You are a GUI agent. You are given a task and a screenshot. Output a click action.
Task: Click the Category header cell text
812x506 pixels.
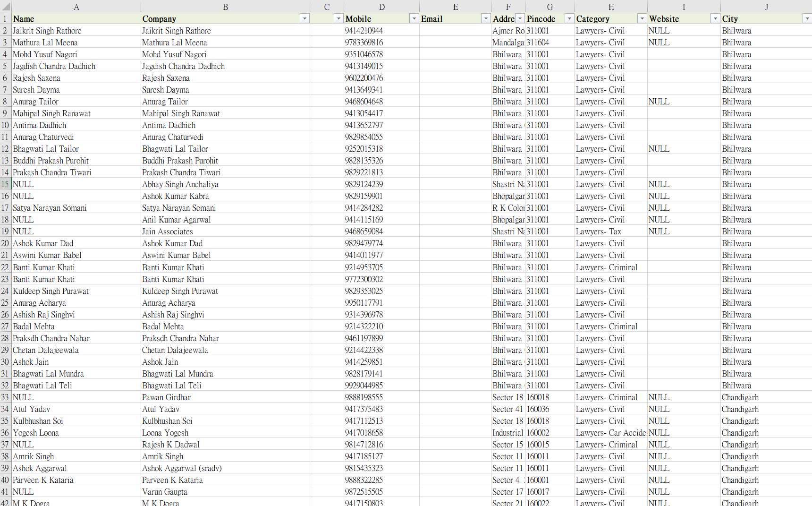pos(592,19)
